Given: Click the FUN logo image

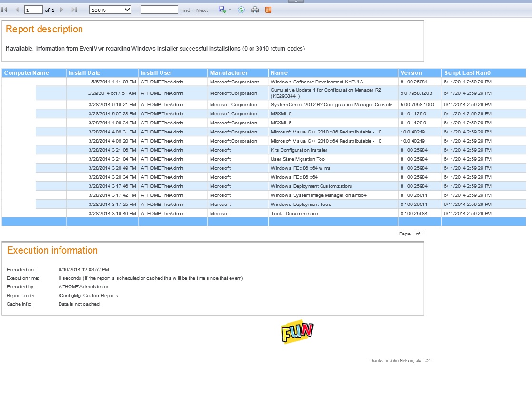Looking at the screenshot, I should [x=297, y=332].
